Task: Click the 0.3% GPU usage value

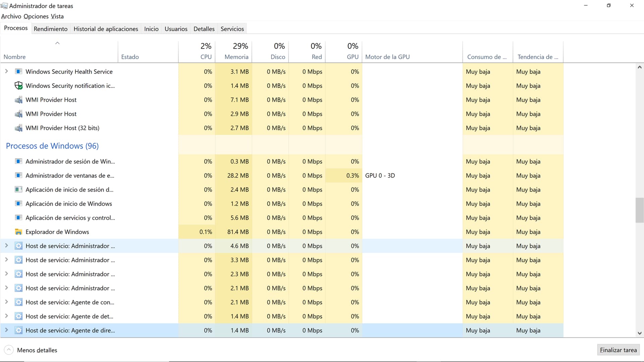Action: [353, 175]
